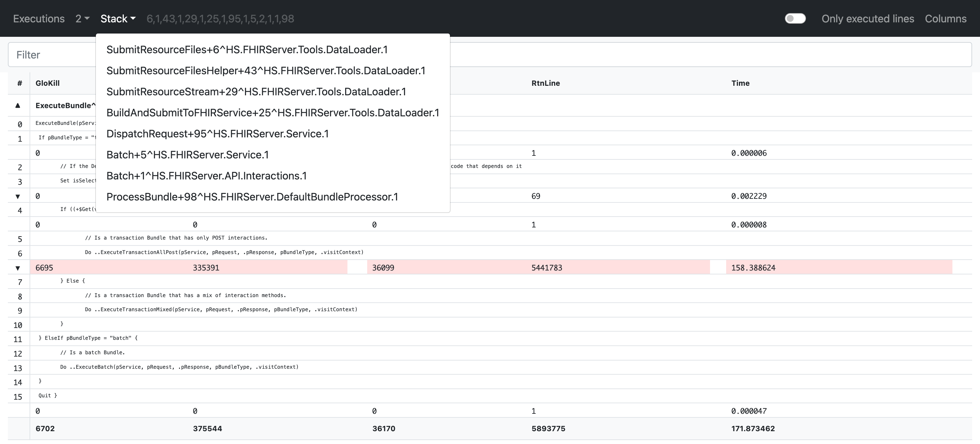Open the Stack dropdown
Screen dimensions: 980x444
[118, 18]
